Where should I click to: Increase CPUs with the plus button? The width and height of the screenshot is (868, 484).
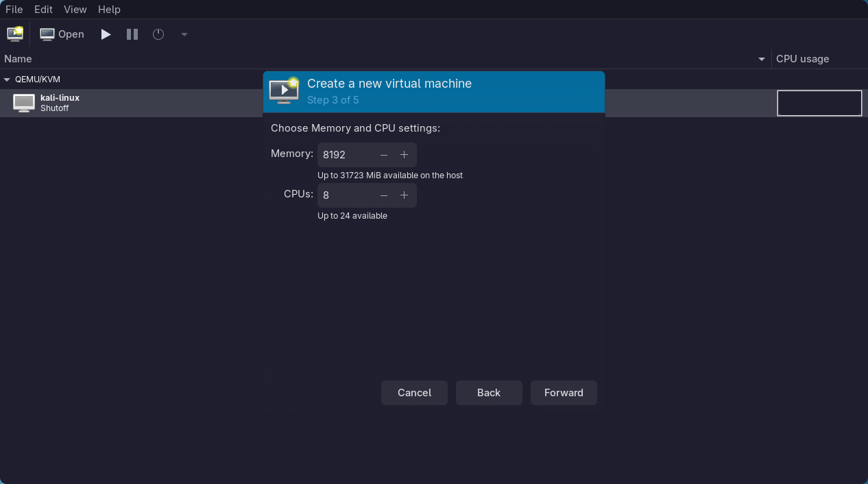(x=404, y=195)
